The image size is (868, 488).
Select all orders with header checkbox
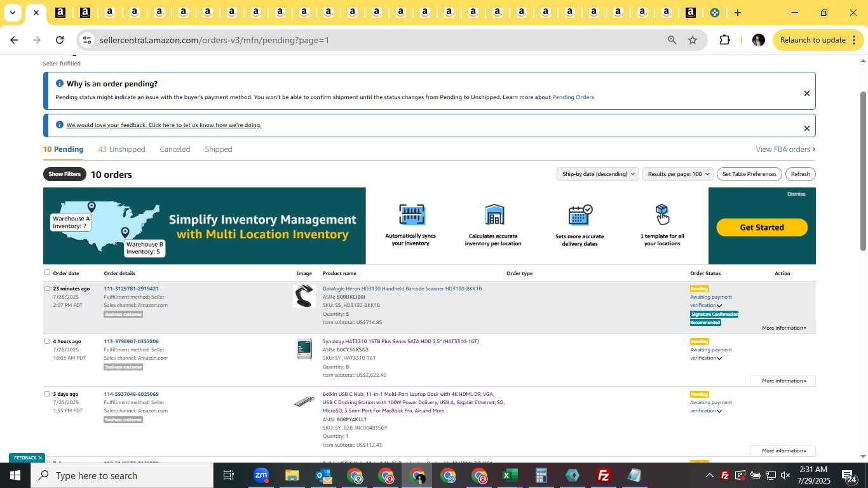pyautogui.click(x=47, y=273)
